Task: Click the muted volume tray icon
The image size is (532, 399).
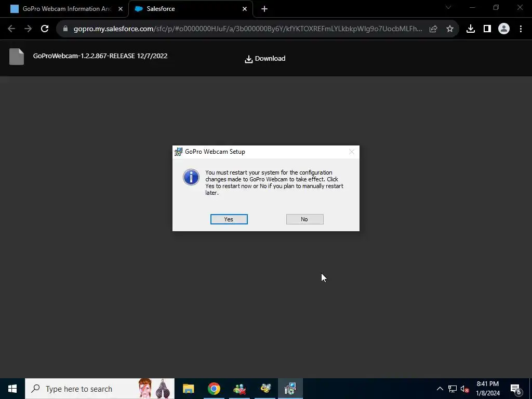Action: pyautogui.click(x=464, y=389)
